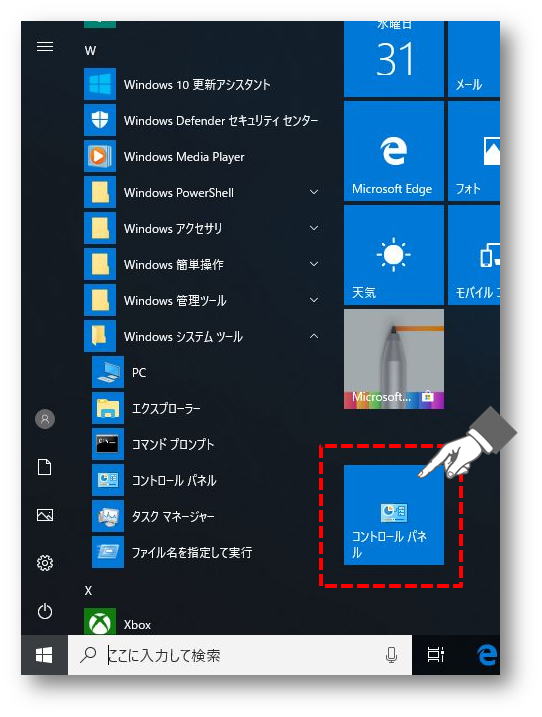Click the microphone icon in search box
Viewport: 542px width, 717px height.
click(x=391, y=655)
